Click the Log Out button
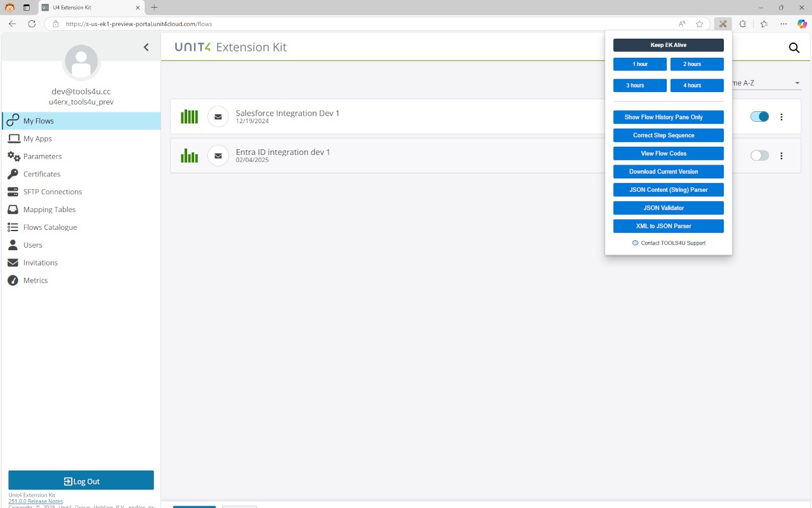This screenshot has height=508, width=812. coord(81,481)
